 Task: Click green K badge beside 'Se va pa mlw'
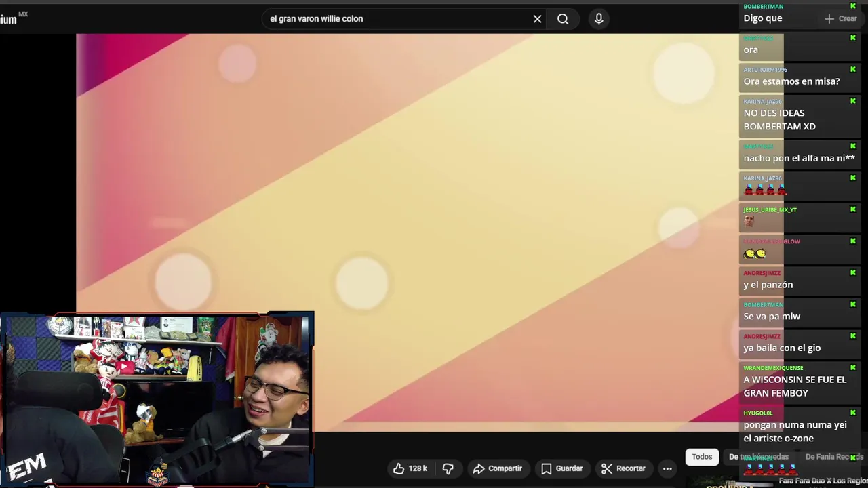pos(852,304)
